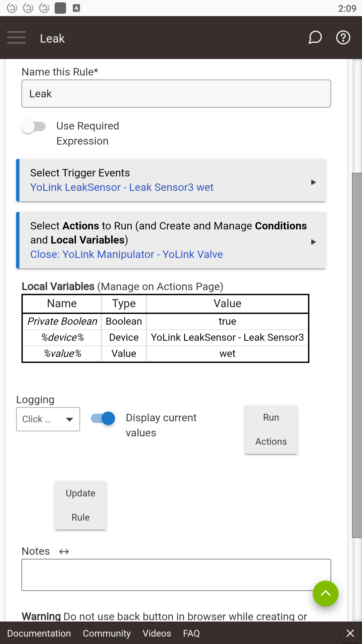Click the 'true' value cell
362x644 pixels.
[x=227, y=321]
